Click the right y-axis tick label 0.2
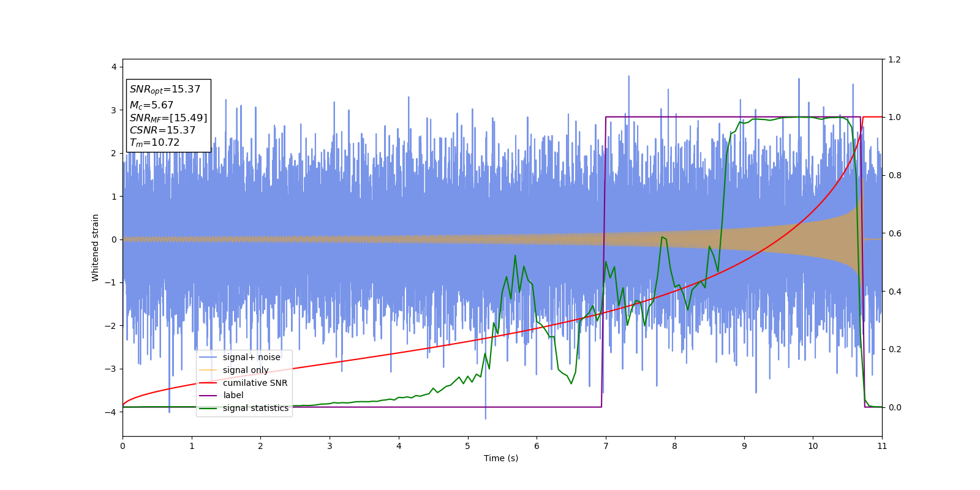980x490 pixels. click(x=894, y=350)
